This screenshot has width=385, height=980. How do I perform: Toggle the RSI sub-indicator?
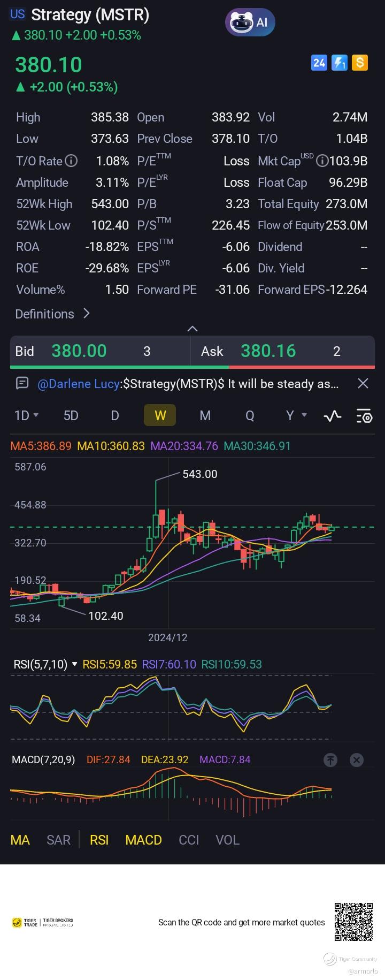point(99,840)
